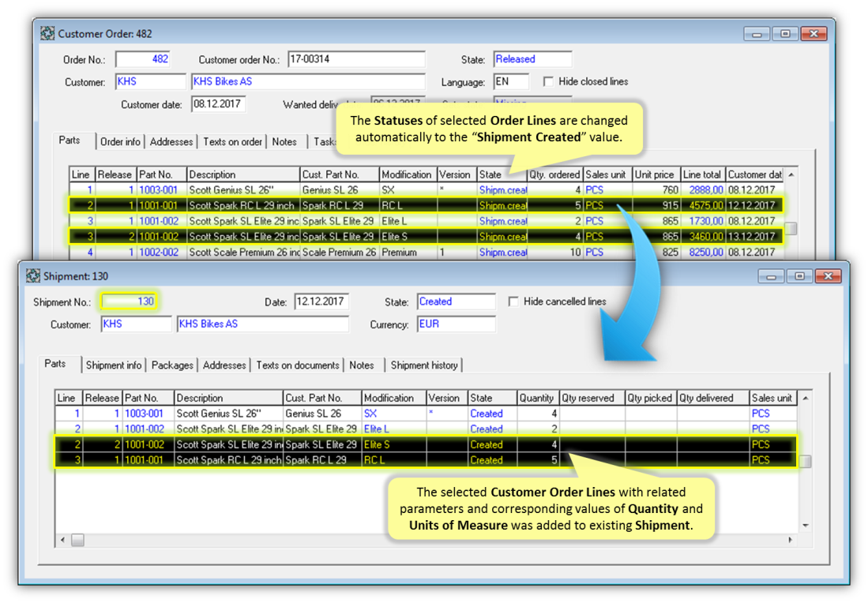Click line total 8250,00
Image resolution: width=868 pixels, height=603 pixels.
point(706,253)
